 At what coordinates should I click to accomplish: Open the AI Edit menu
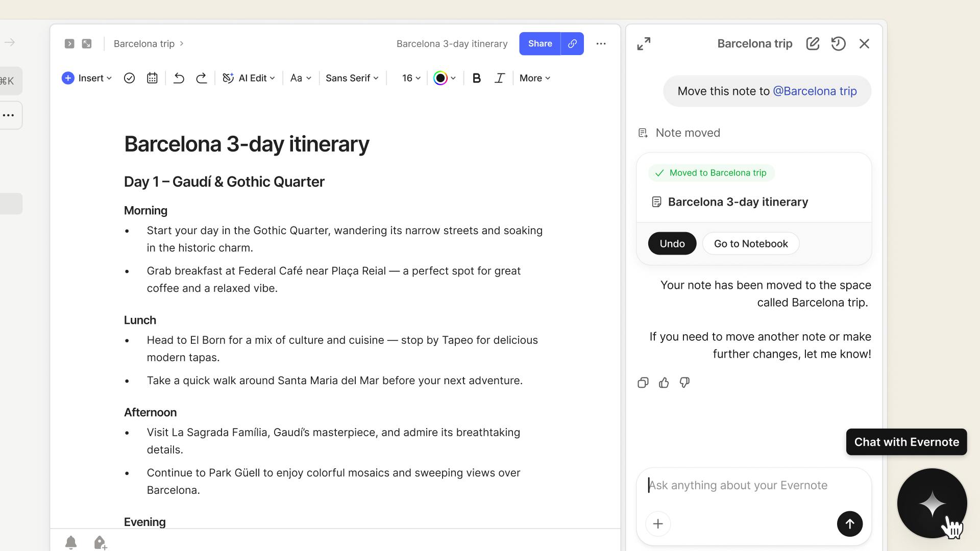[249, 78]
